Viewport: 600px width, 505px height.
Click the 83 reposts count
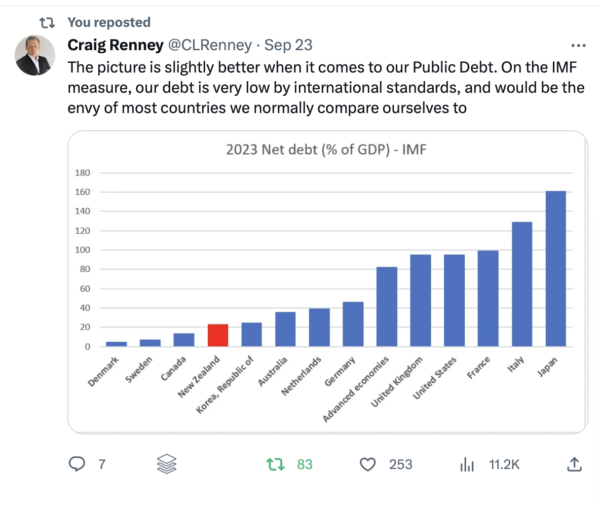tap(304, 464)
